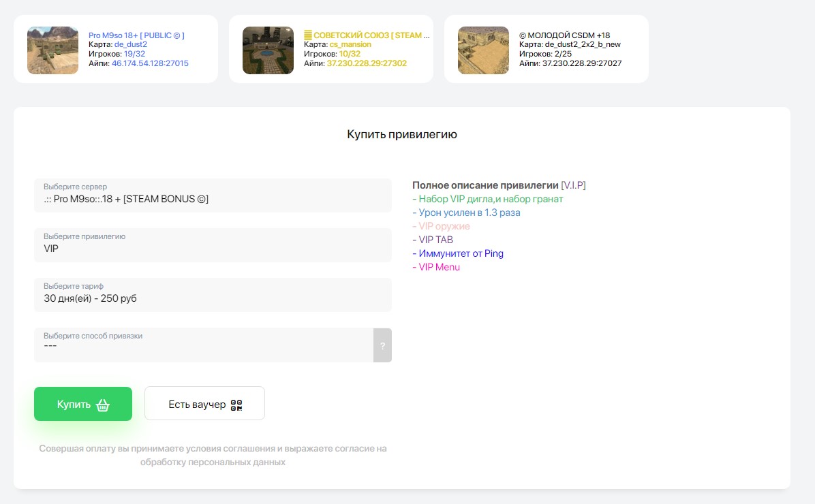Click the © МОЛОДОЙ CSDM +18 server title

point(564,35)
